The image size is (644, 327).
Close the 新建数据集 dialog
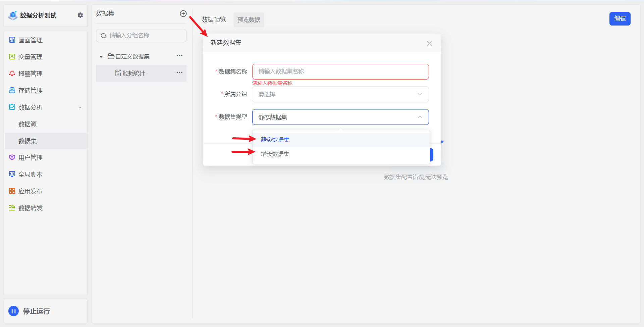tap(429, 44)
